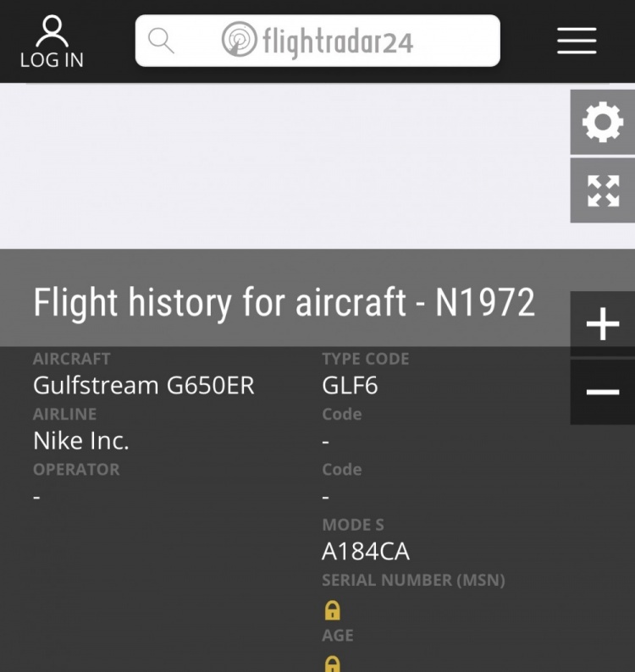Click the OPERATOR field label
This screenshot has height=672, width=635.
(x=76, y=470)
